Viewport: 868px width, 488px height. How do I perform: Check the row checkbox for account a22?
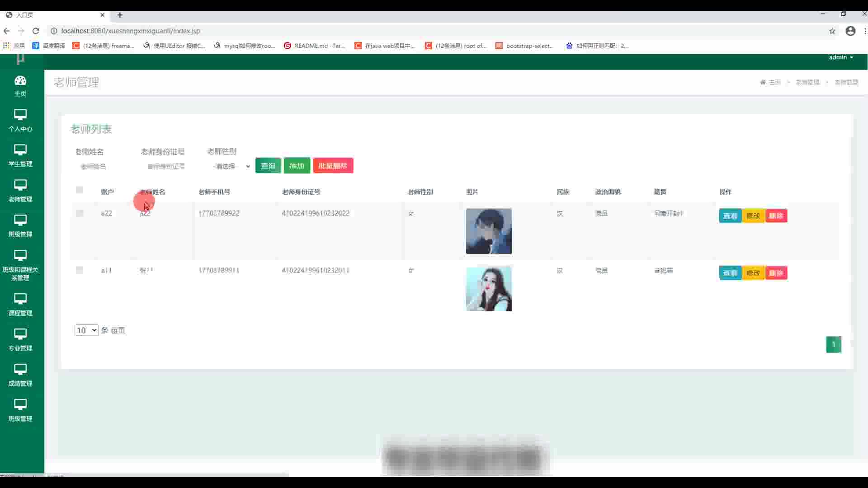80,213
